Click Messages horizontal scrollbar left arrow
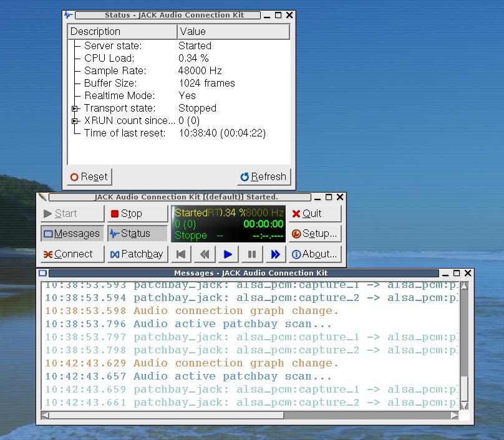This screenshot has height=440, width=504. click(x=46, y=415)
